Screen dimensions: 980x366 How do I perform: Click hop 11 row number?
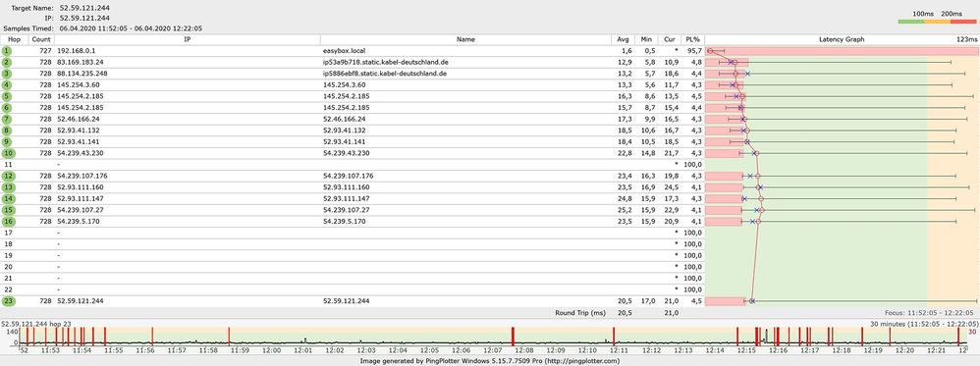pos(8,164)
